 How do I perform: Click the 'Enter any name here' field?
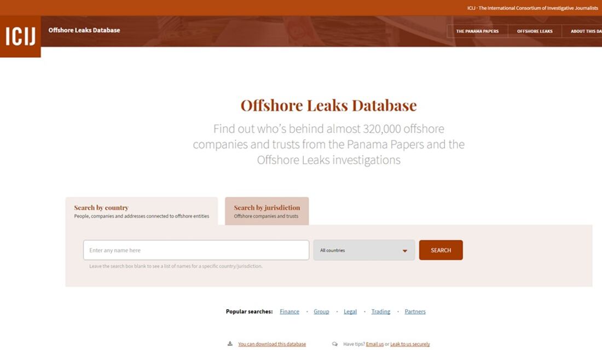click(x=196, y=250)
